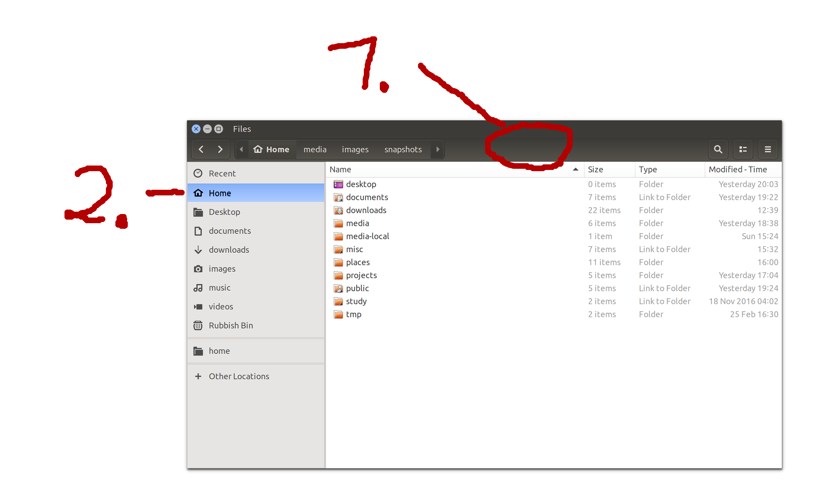Open videos sidebar location

[x=221, y=307]
